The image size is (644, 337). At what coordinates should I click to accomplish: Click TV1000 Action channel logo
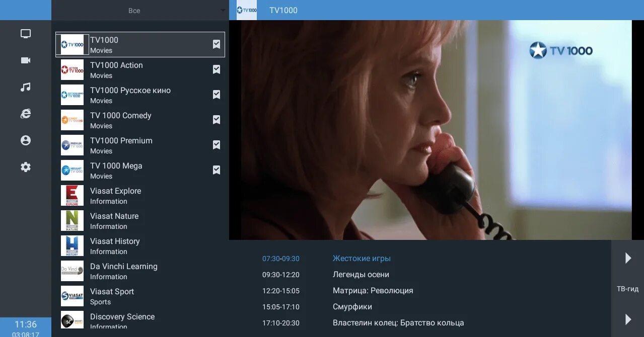click(x=72, y=70)
